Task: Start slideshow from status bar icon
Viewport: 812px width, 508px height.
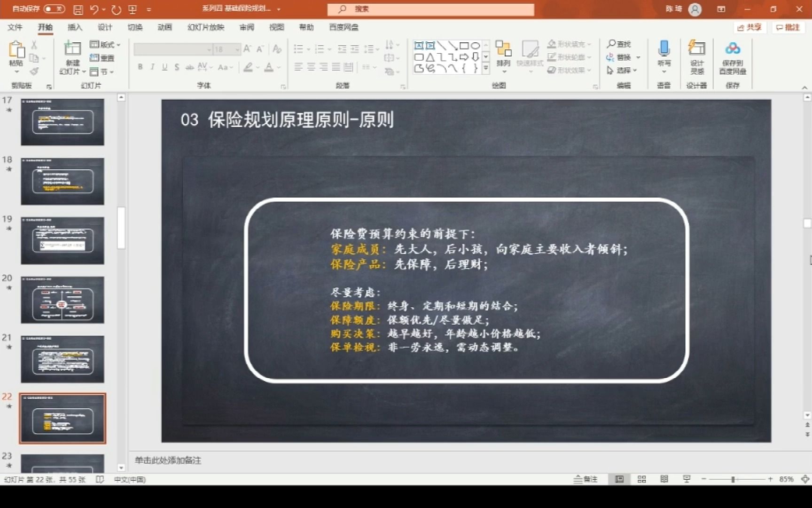Action: click(x=687, y=479)
